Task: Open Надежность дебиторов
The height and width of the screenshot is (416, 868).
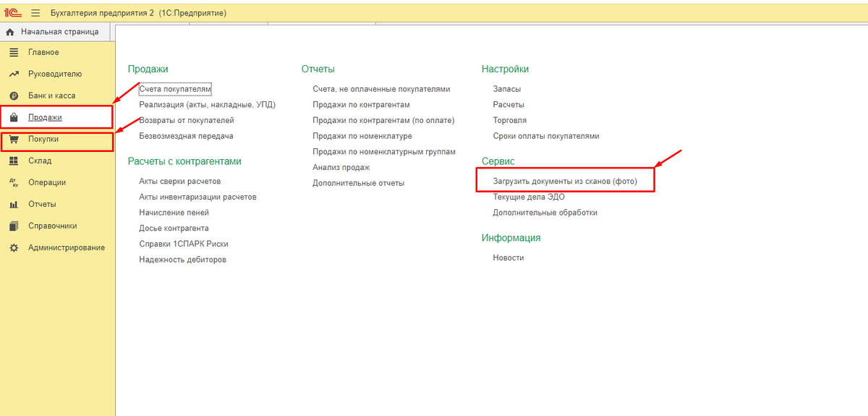Action: [x=183, y=260]
